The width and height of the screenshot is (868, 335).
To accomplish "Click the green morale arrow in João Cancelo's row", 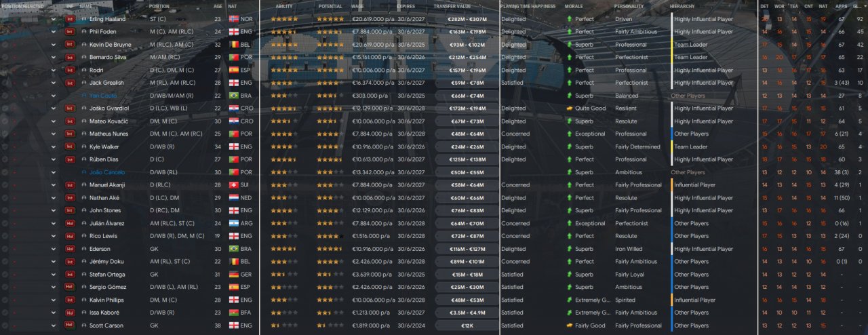I will [x=569, y=172].
